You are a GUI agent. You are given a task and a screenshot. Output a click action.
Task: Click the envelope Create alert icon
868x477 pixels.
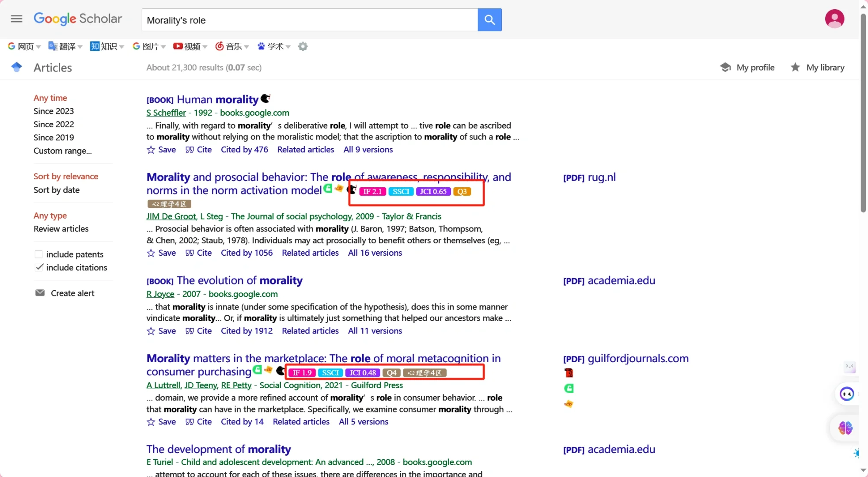click(x=40, y=293)
